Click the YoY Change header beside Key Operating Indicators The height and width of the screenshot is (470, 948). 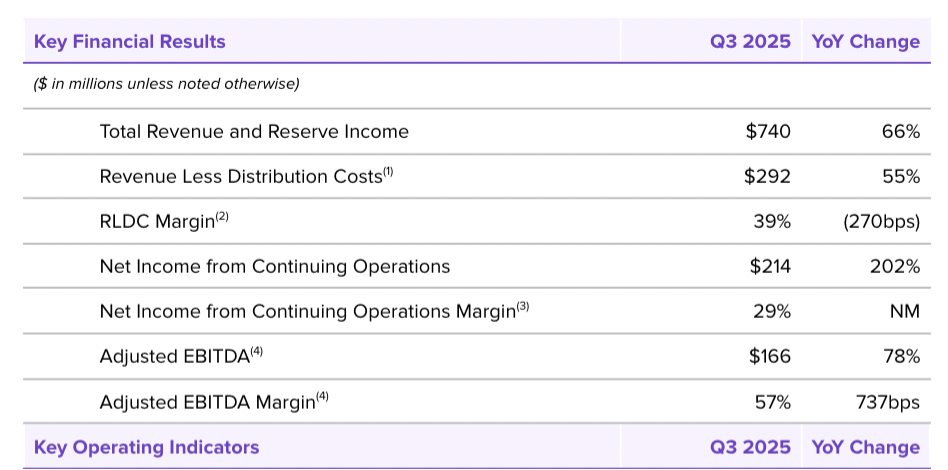[x=865, y=447]
